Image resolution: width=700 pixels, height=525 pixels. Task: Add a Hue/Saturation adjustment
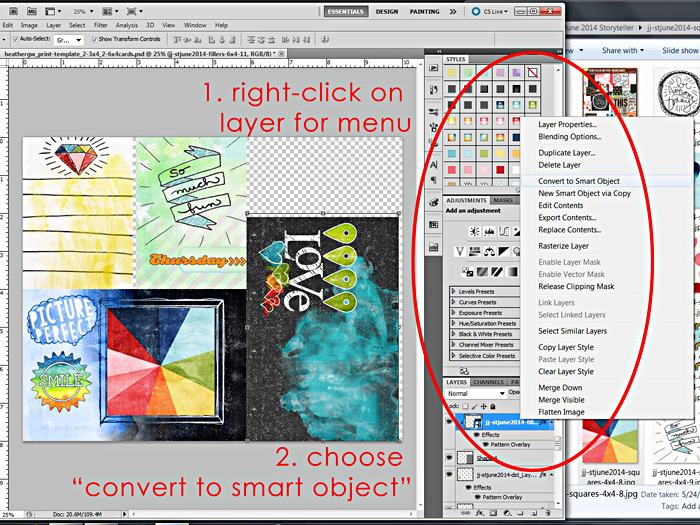click(x=475, y=252)
